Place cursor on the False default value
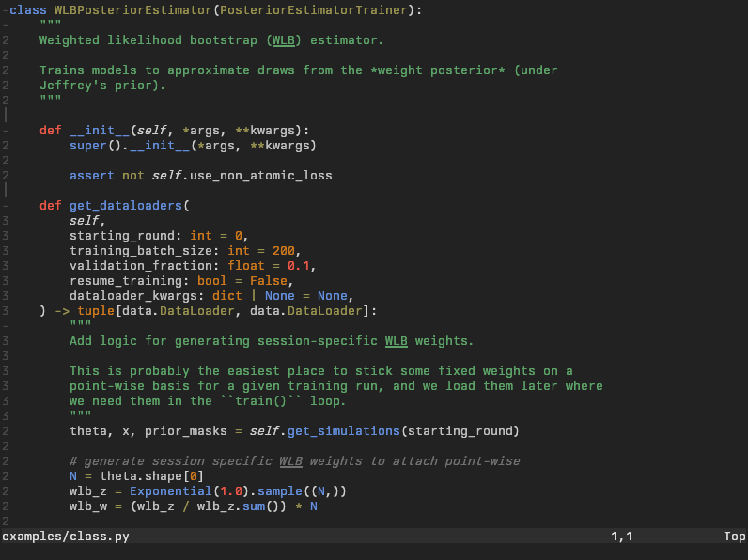 click(x=268, y=281)
